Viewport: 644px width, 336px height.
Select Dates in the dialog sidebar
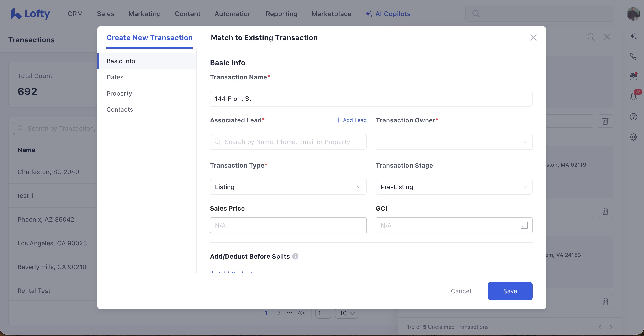pos(115,77)
